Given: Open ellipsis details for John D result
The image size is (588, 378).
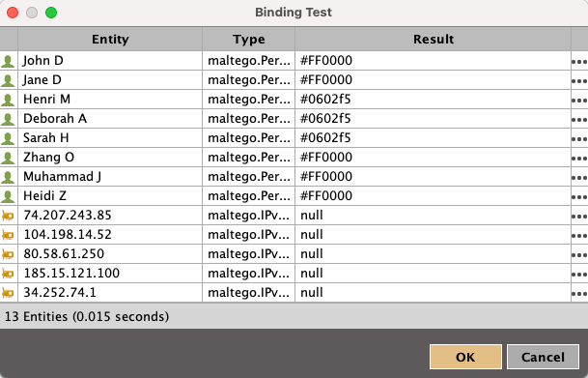Looking at the screenshot, I should point(579,61).
